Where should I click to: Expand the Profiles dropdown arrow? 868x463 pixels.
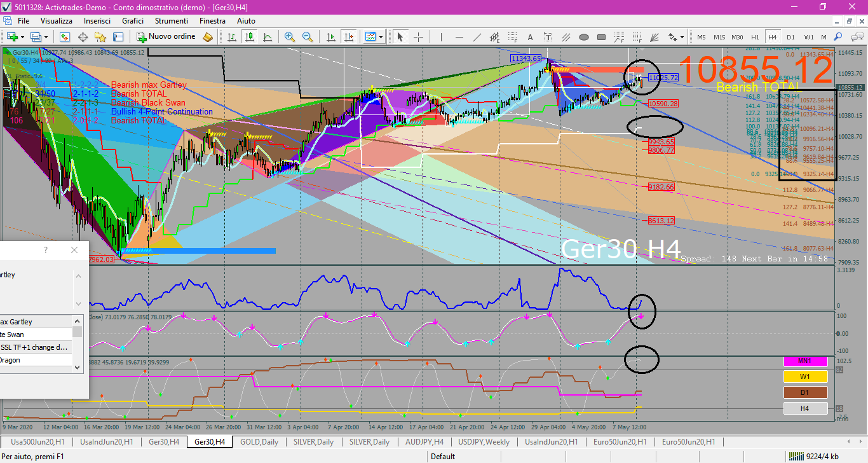[x=47, y=37]
